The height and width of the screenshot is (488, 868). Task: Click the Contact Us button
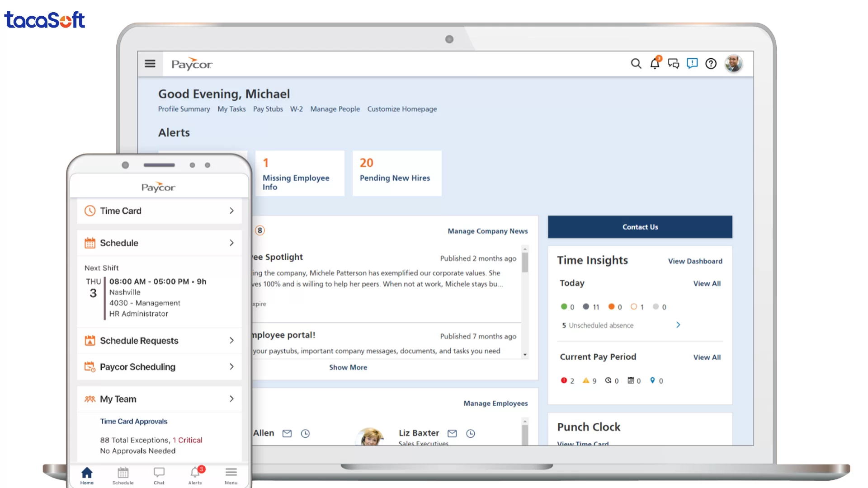(640, 227)
